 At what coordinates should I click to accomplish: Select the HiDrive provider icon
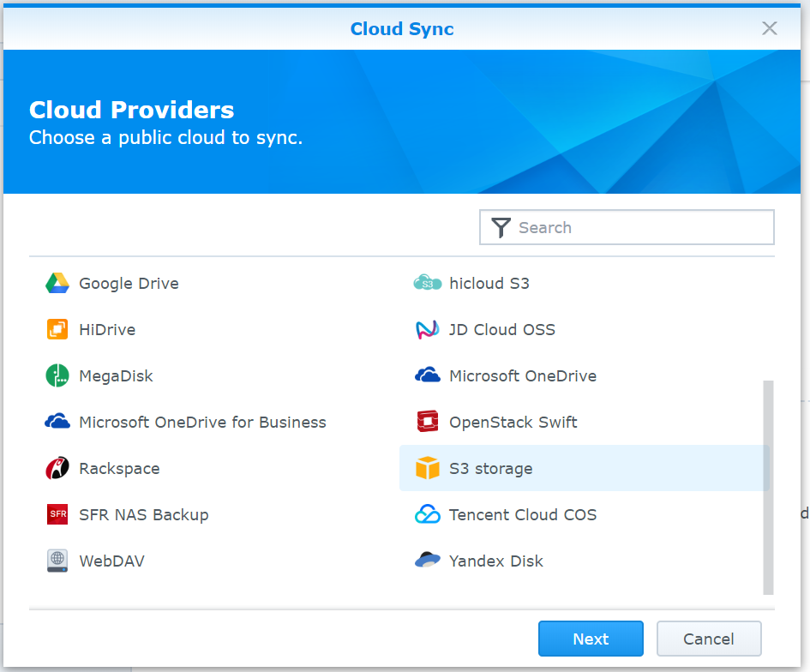(x=57, y=330)
